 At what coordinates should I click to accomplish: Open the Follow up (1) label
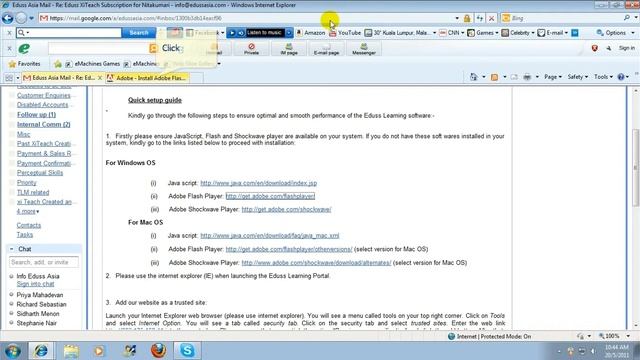click(36, 115)
